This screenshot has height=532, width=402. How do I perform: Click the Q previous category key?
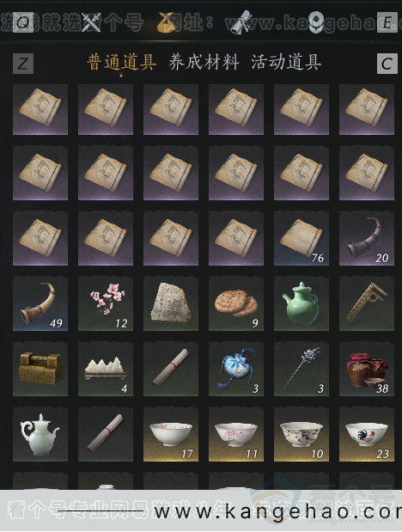pyautogui.click(x=23, y=22)
